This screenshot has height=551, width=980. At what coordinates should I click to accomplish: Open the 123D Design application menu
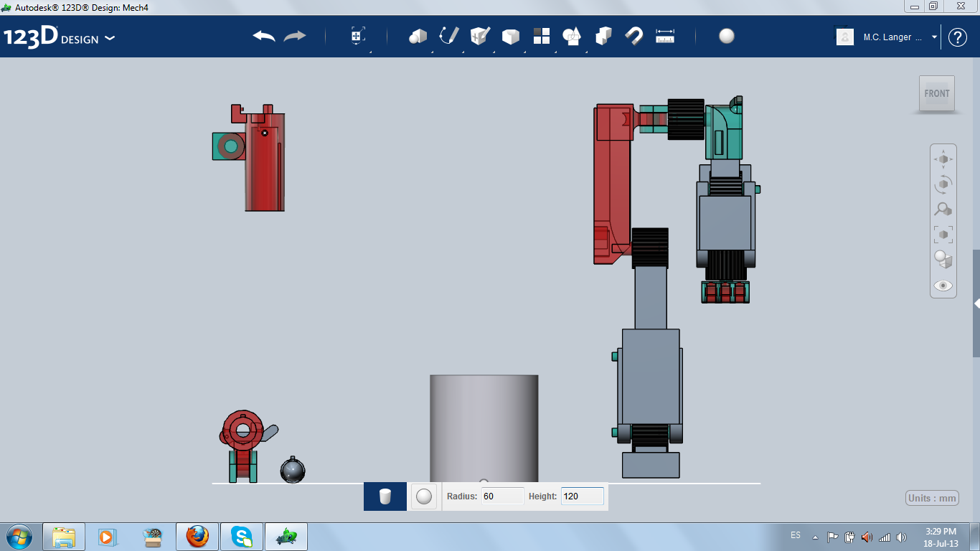59,37
